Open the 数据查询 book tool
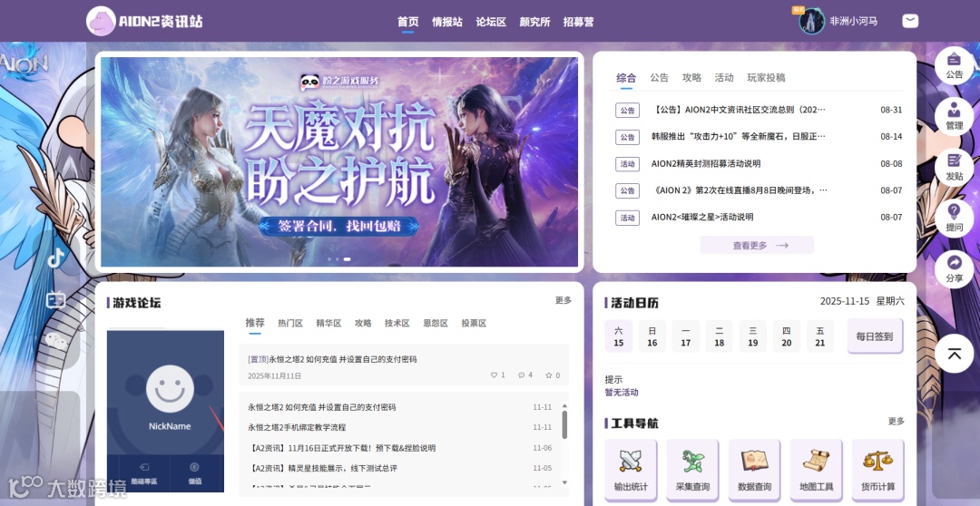The width and height of the screenshot is (980, 506). pos(754,470)
